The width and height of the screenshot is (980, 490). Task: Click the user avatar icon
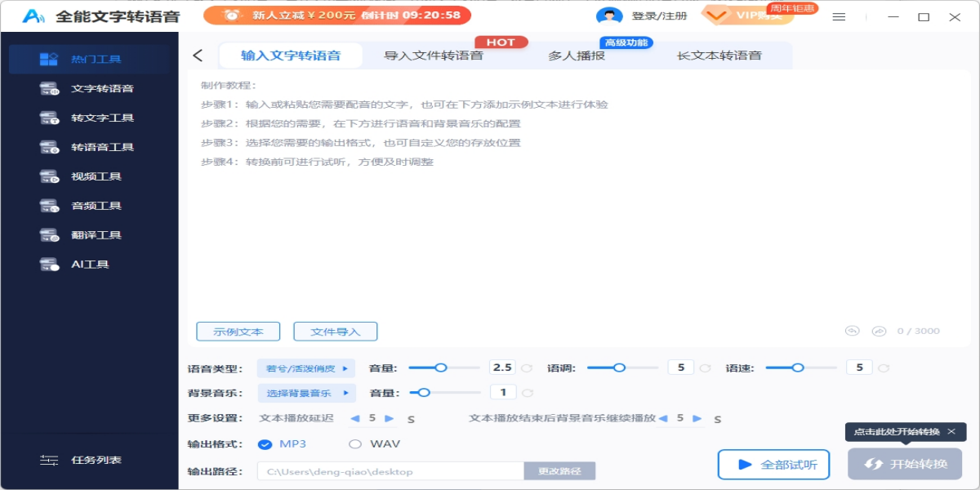click(609, 16)
